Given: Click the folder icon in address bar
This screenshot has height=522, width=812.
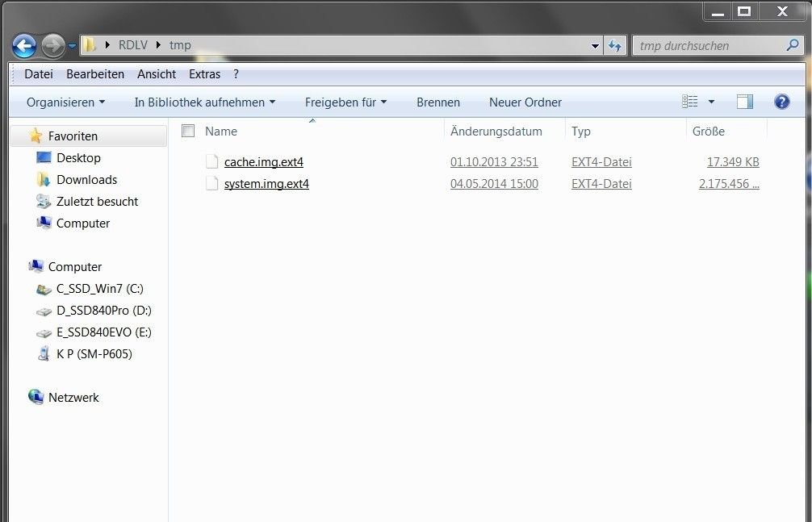Looking at the screenshot, I should pyautogui.click(x=90, y=45).
